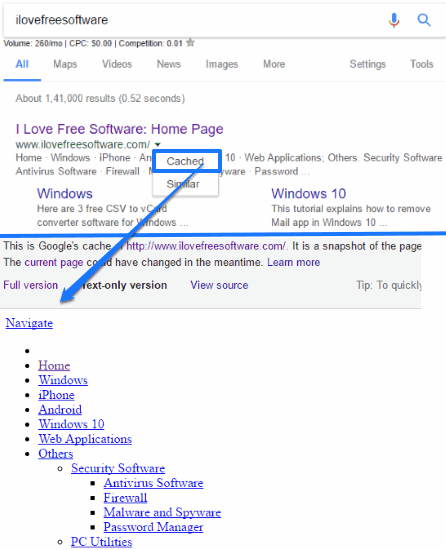Open Windows 10 in navigation list
This screenshot has width=446, height=550.
(x=71, y=424)
